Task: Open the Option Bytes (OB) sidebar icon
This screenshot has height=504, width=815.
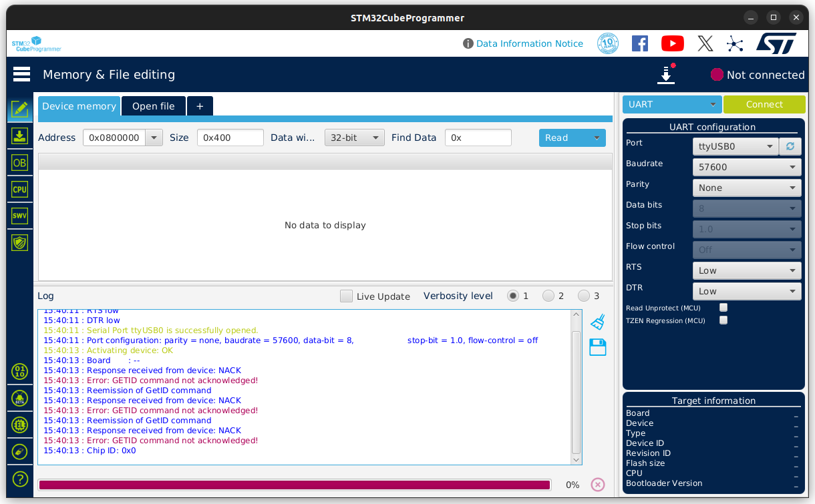Action: coord(20,162)
